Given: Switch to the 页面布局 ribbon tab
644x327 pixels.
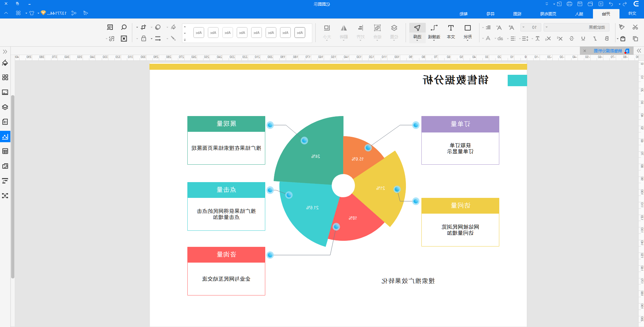Looking at the screenshot, I should click(548, 14).
